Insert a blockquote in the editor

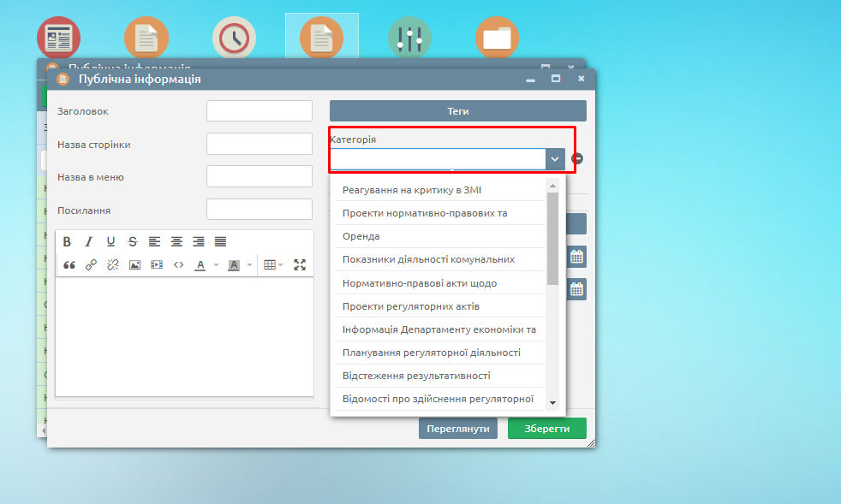tap(69, 265)
